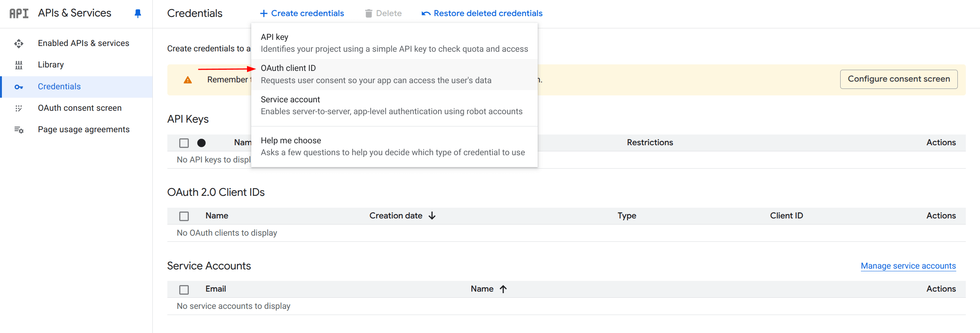Screen dimensions: 980x333
Task: Click the APIs & Services title
Action: [x=75, y=13]
